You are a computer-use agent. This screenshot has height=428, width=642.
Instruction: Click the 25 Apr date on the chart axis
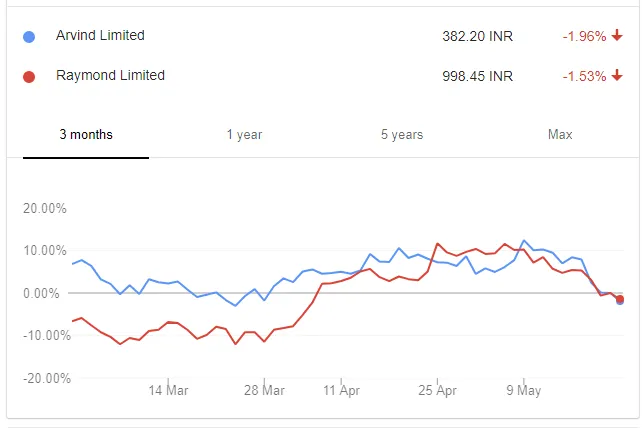[x=437, y=391]
